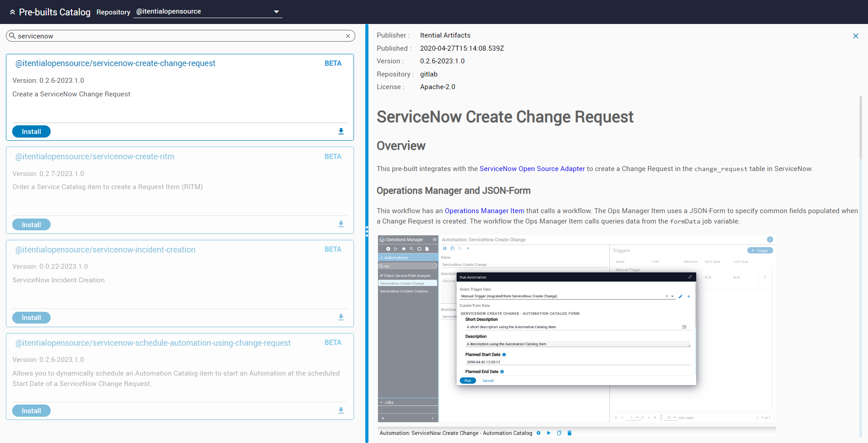Viewport: 868px width, 443px height.
Task: Open the Operations Manager Item link
Action: 484,211
